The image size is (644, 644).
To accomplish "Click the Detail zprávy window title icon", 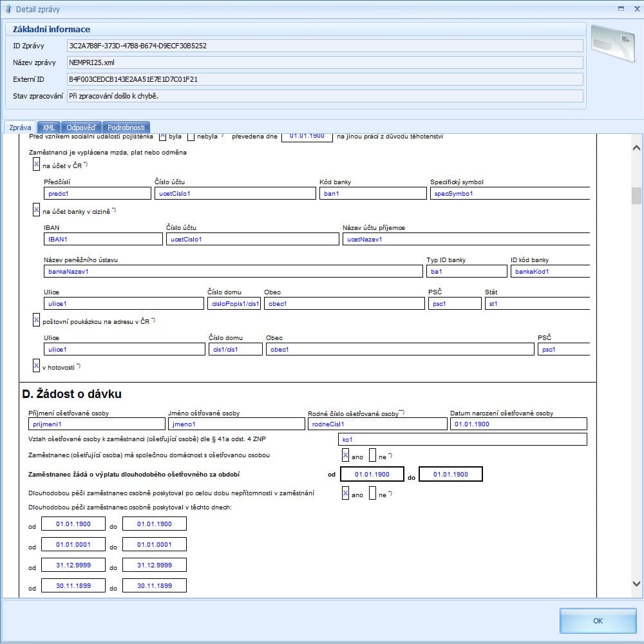I will tap(8, 8).
